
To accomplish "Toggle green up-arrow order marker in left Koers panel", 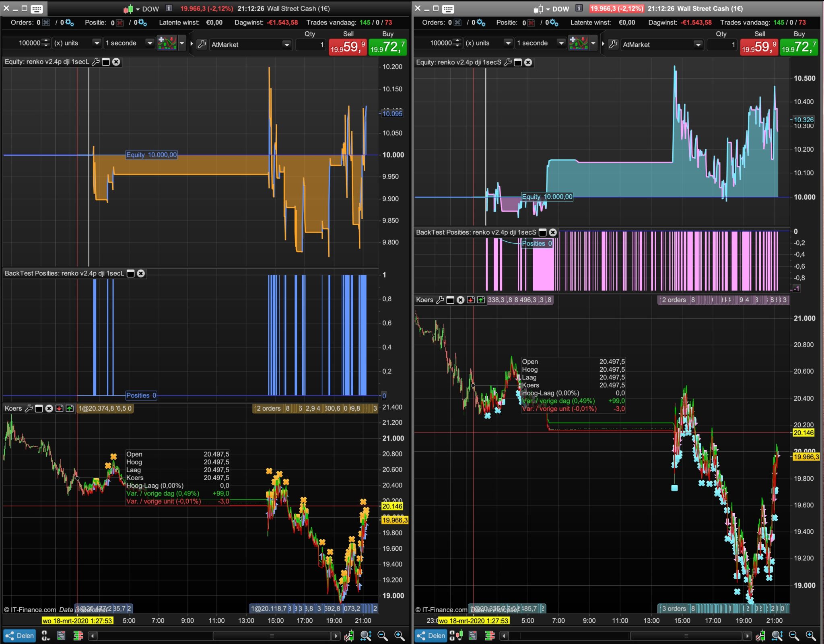I will pyautogui.click(x=70, y=408).
